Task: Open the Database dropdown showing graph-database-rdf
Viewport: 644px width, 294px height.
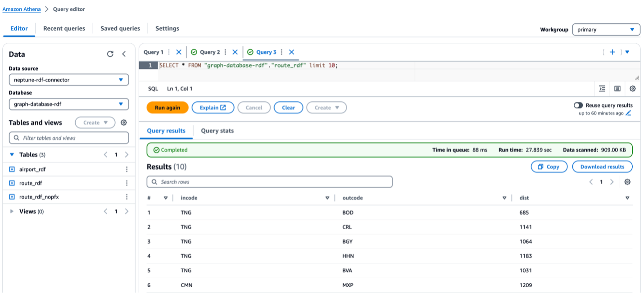Action: point(69,104)
